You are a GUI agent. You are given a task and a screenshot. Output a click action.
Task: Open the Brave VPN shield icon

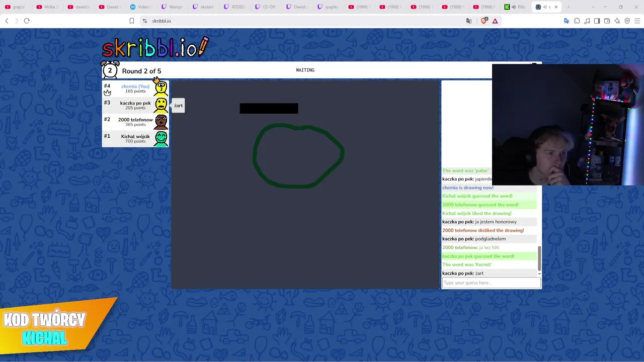627,21
